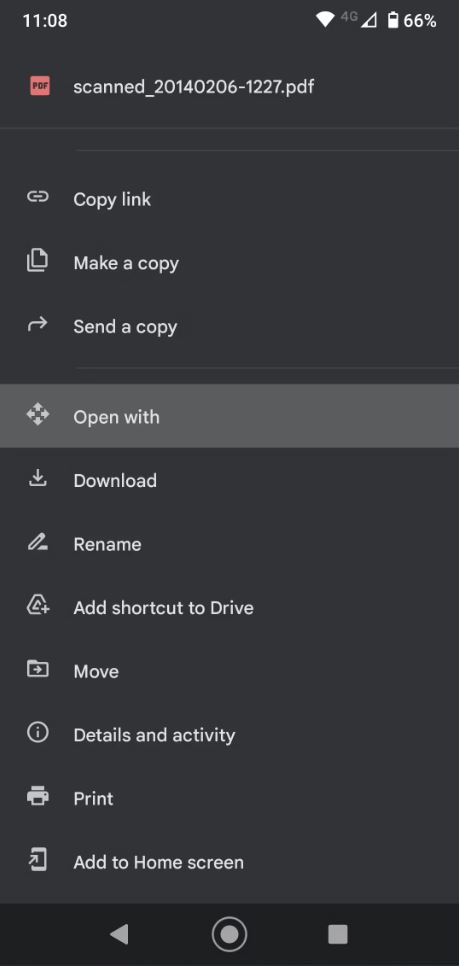Tap the Android home circle button
The image size is (459, 966).
coord(229,935)
